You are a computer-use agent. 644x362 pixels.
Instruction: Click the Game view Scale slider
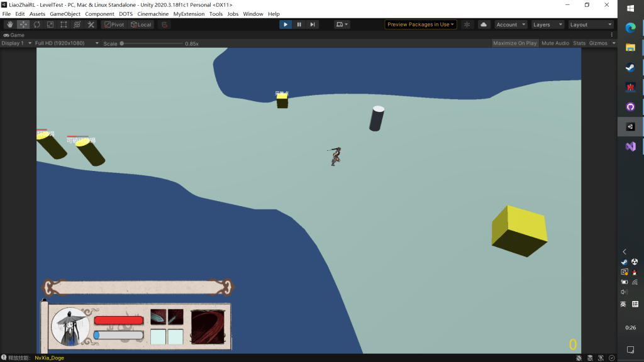[151, 43]
